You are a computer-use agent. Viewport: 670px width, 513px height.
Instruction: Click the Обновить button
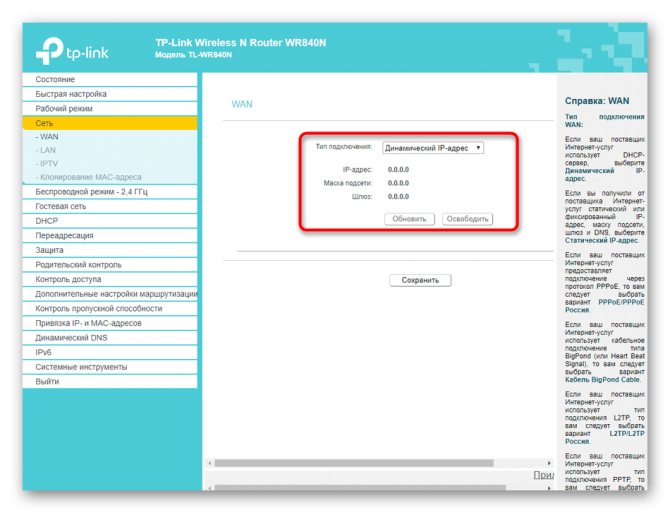point(409,219)
